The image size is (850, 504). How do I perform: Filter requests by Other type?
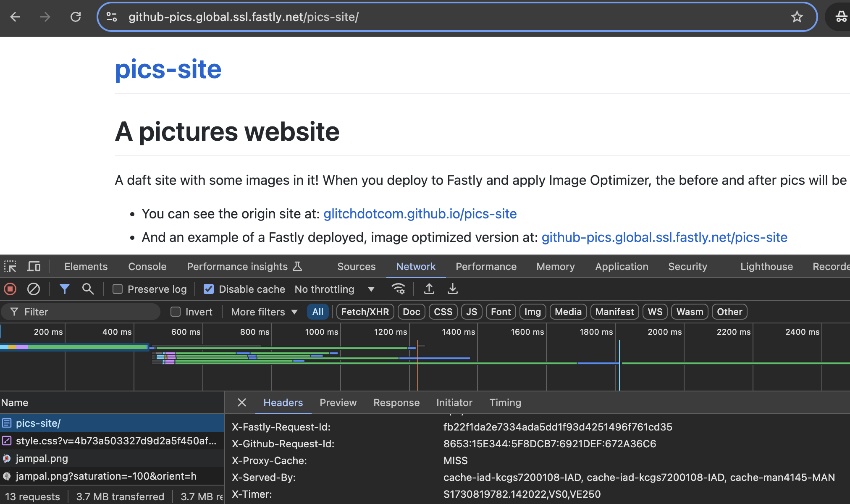tap(729, 312)
